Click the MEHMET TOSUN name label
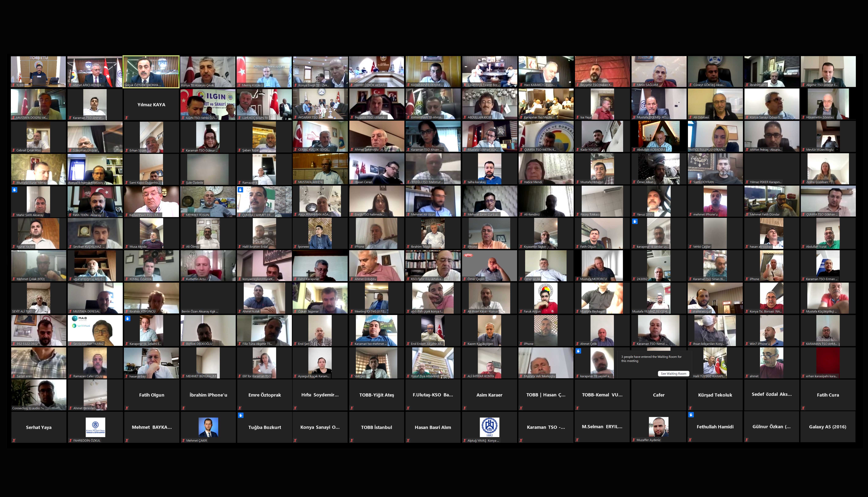Viewport: 868px width, 497px height. tap(197, 215)
